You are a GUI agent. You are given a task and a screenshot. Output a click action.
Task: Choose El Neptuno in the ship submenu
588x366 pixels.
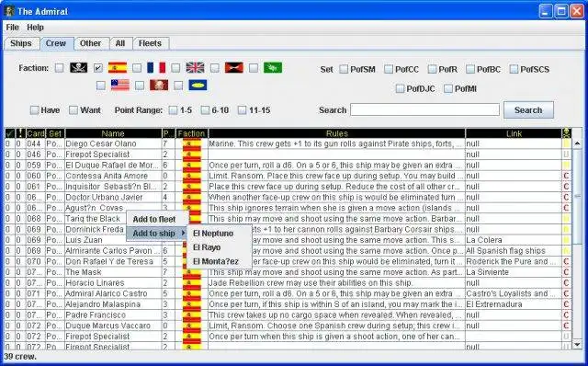coord(219,234)
